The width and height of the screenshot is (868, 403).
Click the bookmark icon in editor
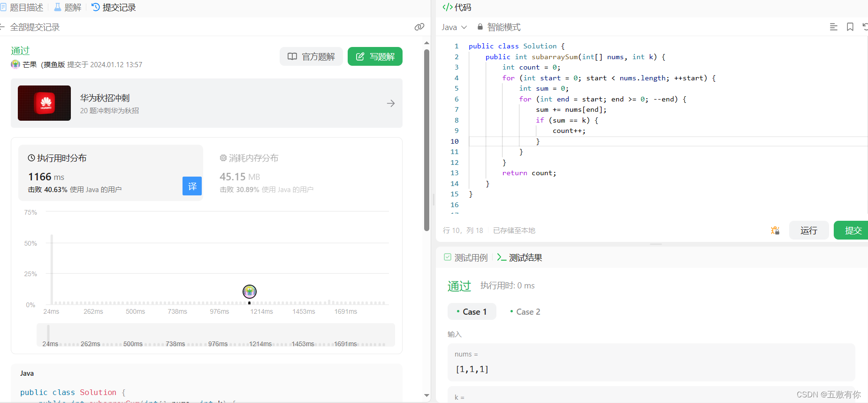coord(850,27)
